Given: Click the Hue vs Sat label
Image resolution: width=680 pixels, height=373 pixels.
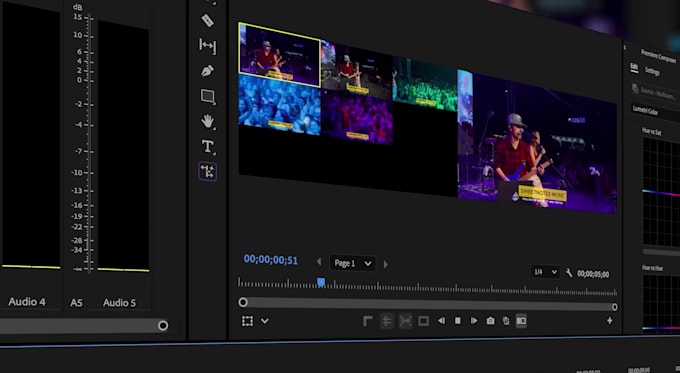Looking at the screenshot, I should (652, 131).
